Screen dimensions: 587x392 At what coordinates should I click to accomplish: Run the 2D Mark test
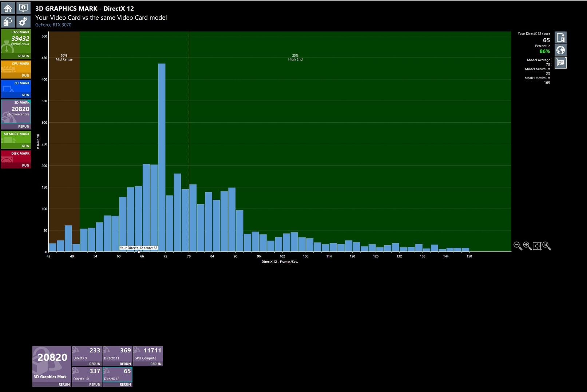pyautogui.click(x=25, y=95)
